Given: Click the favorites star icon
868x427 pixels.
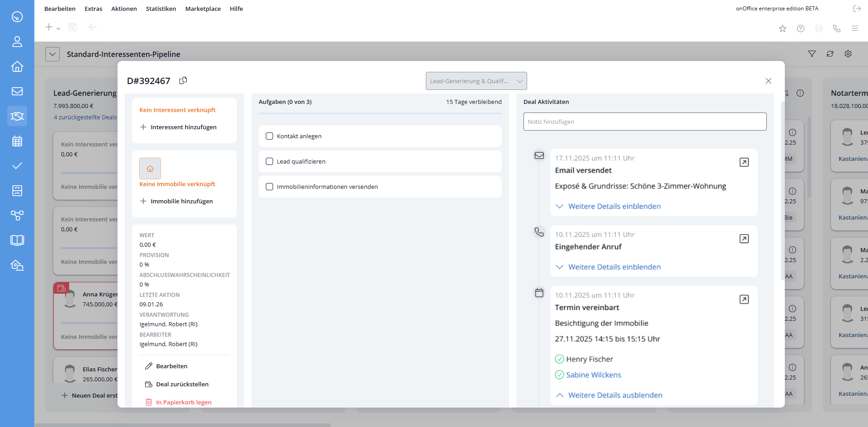Looking at the screenshot, I should (783, 28).
